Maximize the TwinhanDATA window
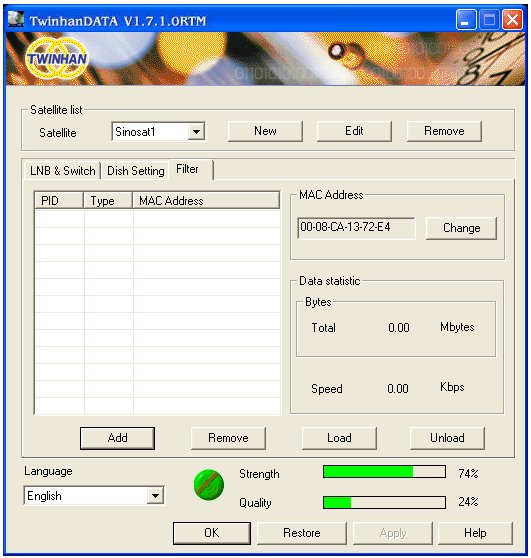531x558 pixels. (x=489, y=20)
